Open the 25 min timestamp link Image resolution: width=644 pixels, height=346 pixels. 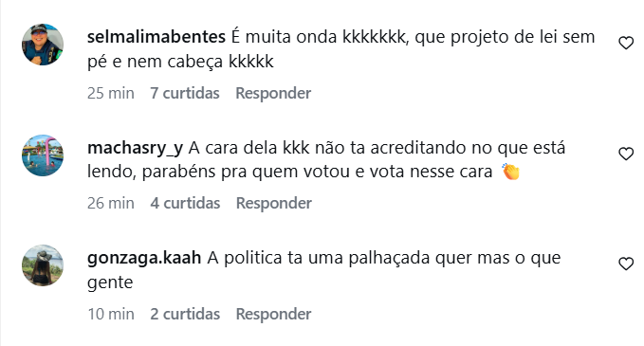pyautogui.click(x=111, y=93)
